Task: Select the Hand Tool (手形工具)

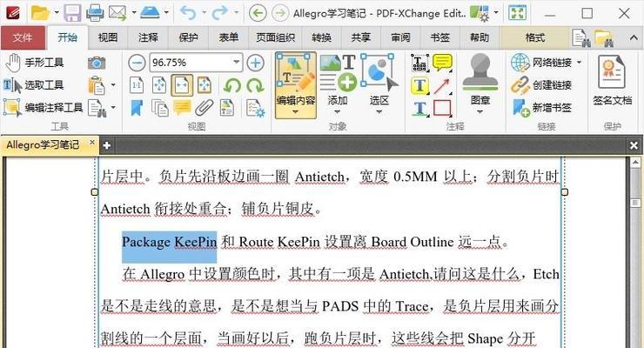Action: pos(35,63)
